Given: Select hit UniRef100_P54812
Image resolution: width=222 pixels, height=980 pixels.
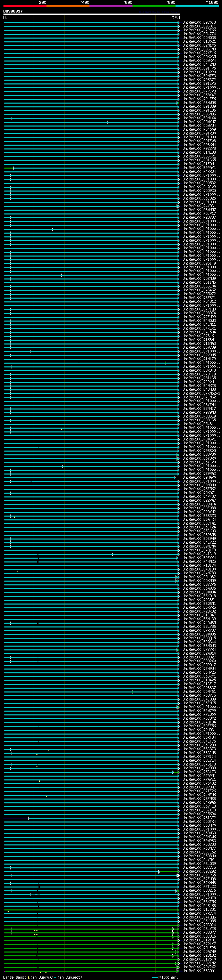Looking at the screenshot, I should point(199,302).
